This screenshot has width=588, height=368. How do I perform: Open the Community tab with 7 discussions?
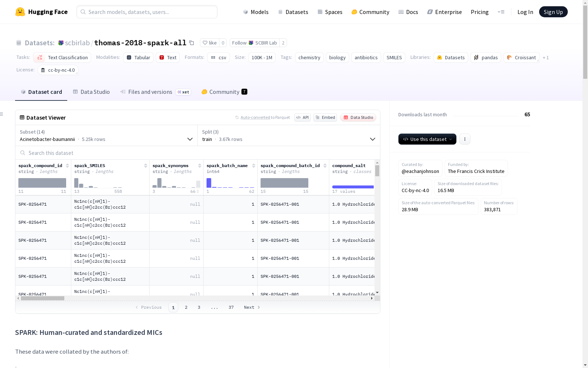pyautogui.click(x=224, y=92)
